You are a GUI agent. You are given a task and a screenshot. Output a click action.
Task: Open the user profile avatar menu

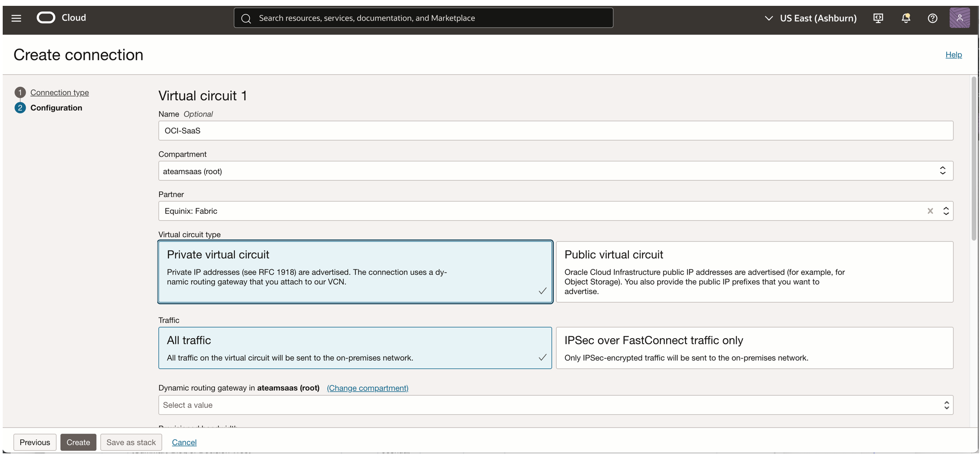pyautogui.click(x=959, y=18)
